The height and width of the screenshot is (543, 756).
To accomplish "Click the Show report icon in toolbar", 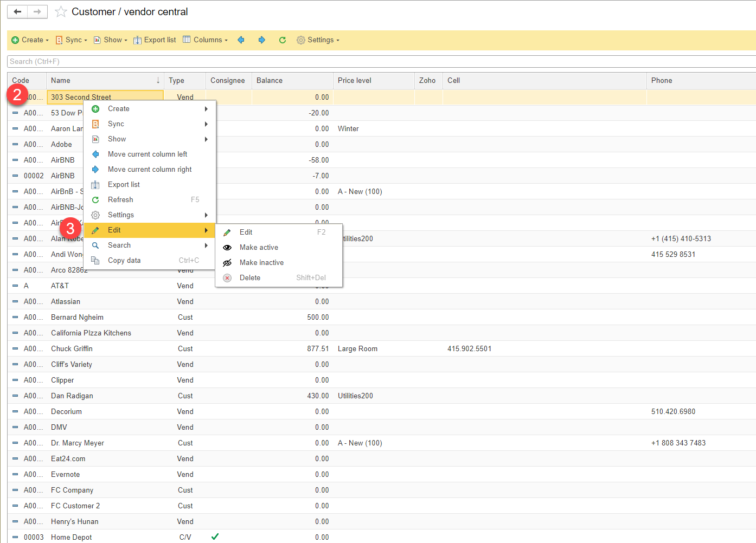I will point(97,40).
